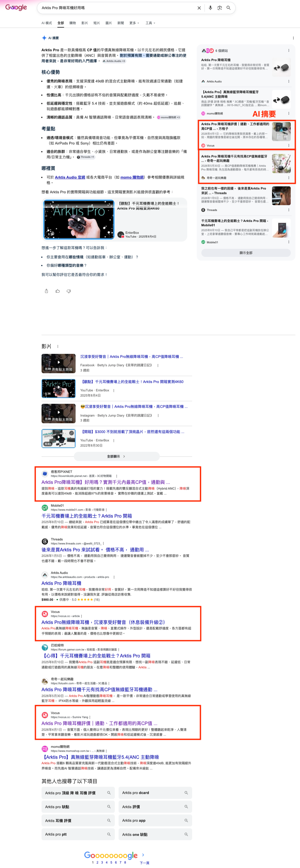Click the Google logo
The image size is (300, 868).
point(16,8)
